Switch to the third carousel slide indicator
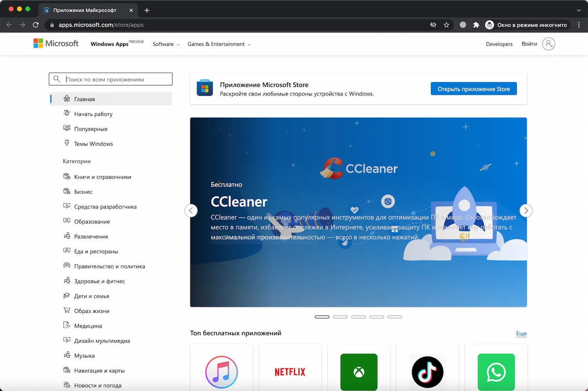 [358, 317]
